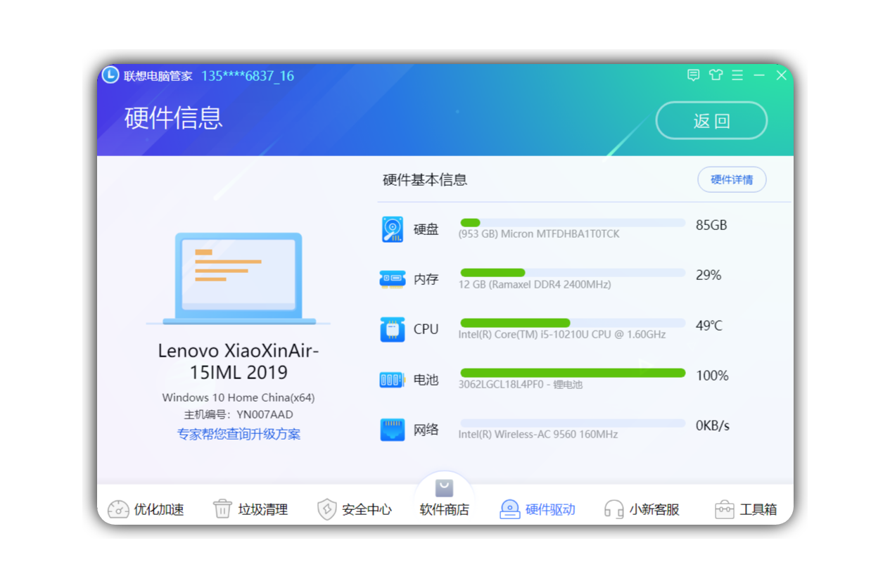Click the Windows 10 Home China(x64) text
This screenshot has height=588, width=890.
[x=239, y=397]
